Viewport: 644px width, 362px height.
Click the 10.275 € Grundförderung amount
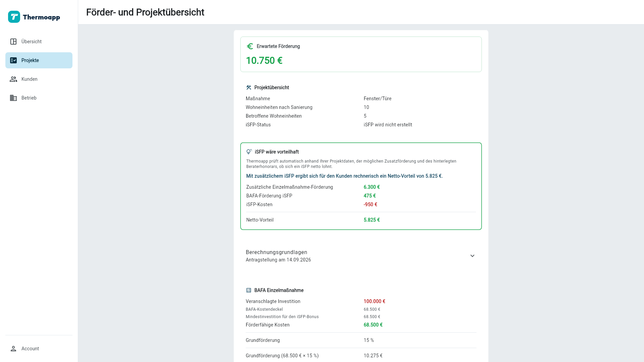coord(373,356)
